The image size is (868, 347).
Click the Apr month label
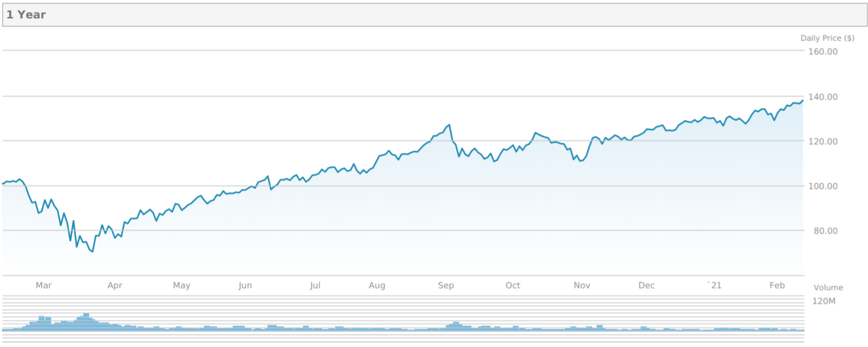coord(115,285)
